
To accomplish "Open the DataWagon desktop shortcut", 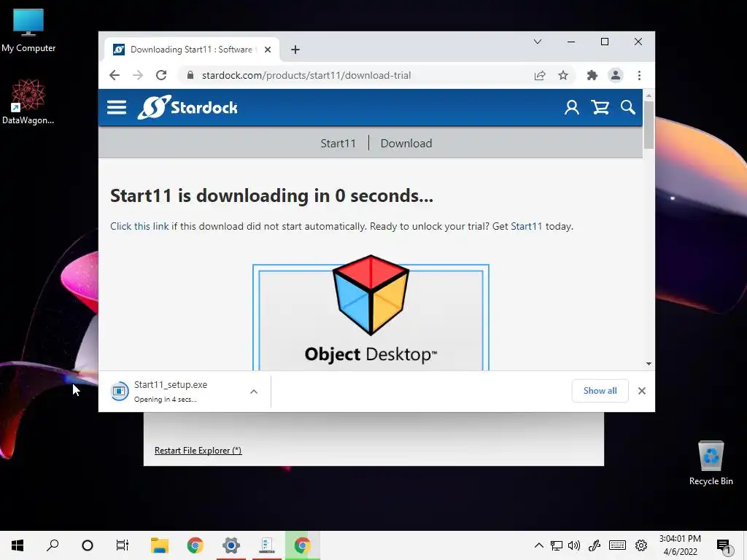I will 28,101.
